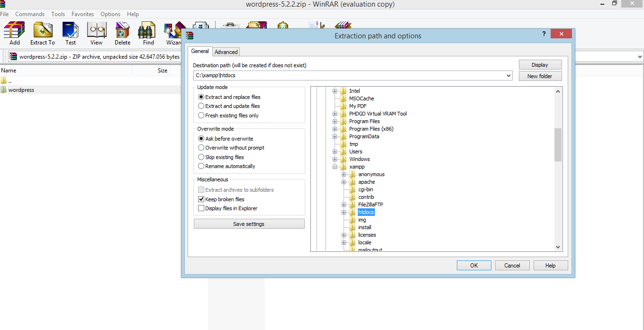This screenshot has height=330, width=644.
Task: Open the Tools menu
Action: pos(58,14)
